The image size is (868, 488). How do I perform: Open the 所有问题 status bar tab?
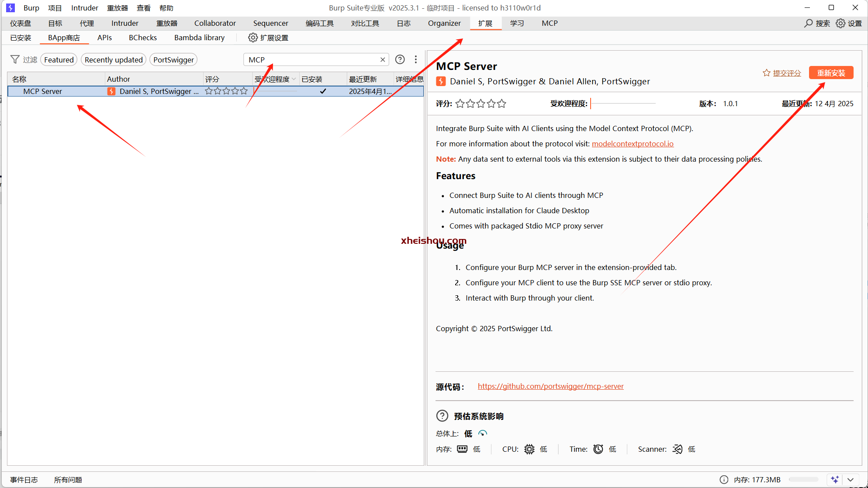pyautogui.click(x=68, y=480)
